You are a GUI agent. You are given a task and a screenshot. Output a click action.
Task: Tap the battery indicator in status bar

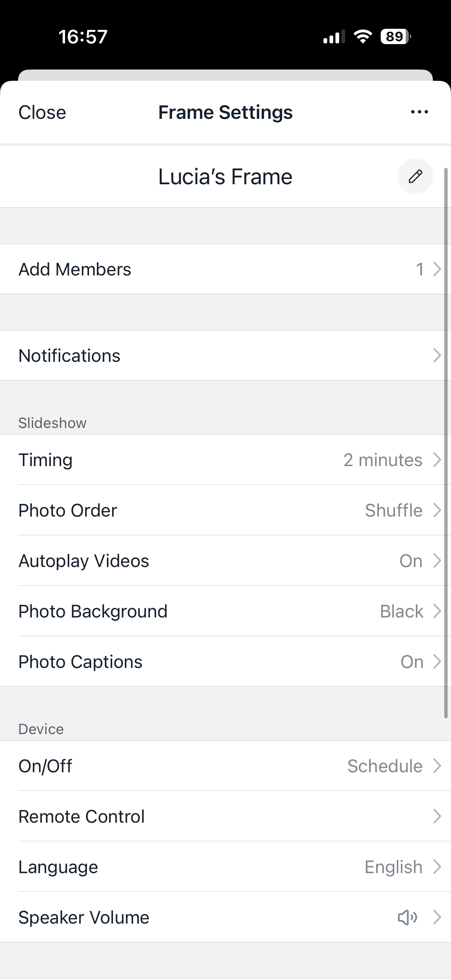[395, 37]
